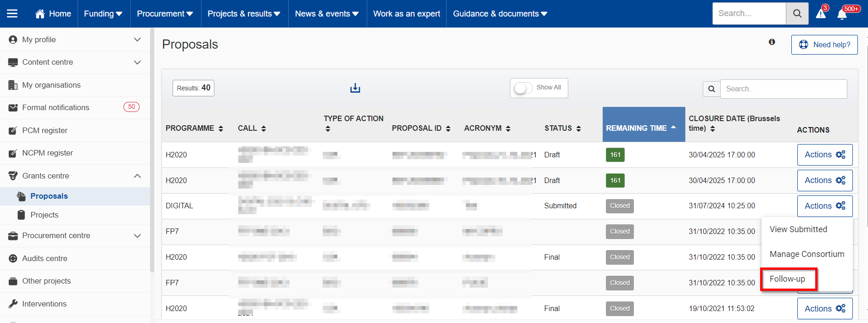Open Guidance & documents dropdown

500,14
